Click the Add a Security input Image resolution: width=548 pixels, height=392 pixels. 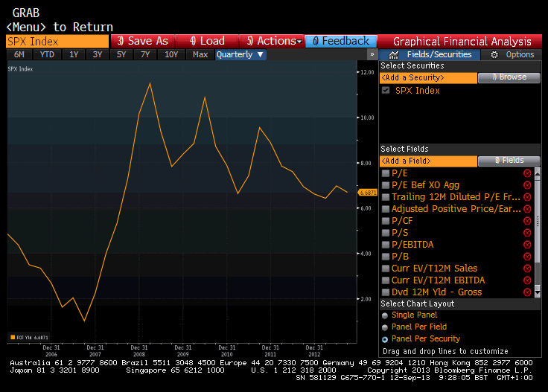pos(428,78)
